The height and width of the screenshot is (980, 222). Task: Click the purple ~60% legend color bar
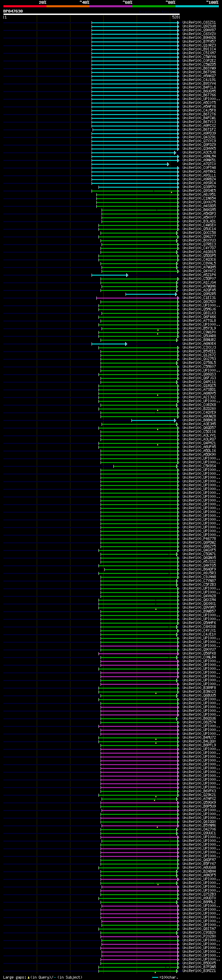pos(111,6)
